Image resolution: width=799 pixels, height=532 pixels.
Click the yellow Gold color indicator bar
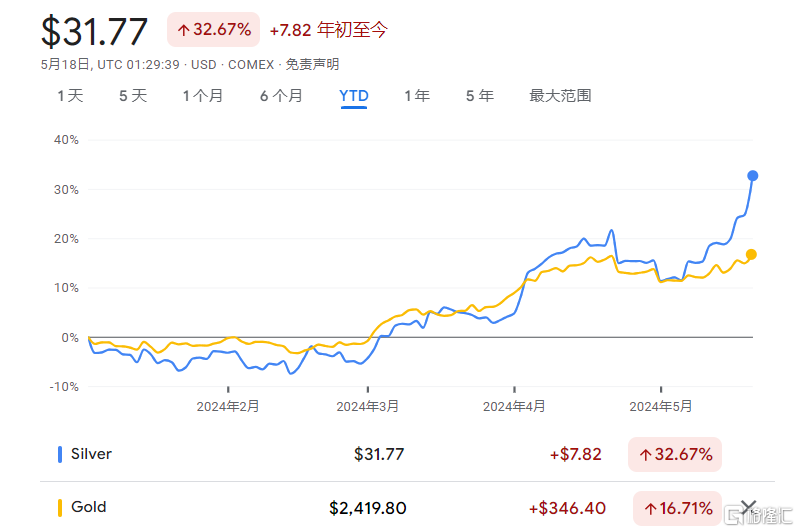click(x=60, y=508)
